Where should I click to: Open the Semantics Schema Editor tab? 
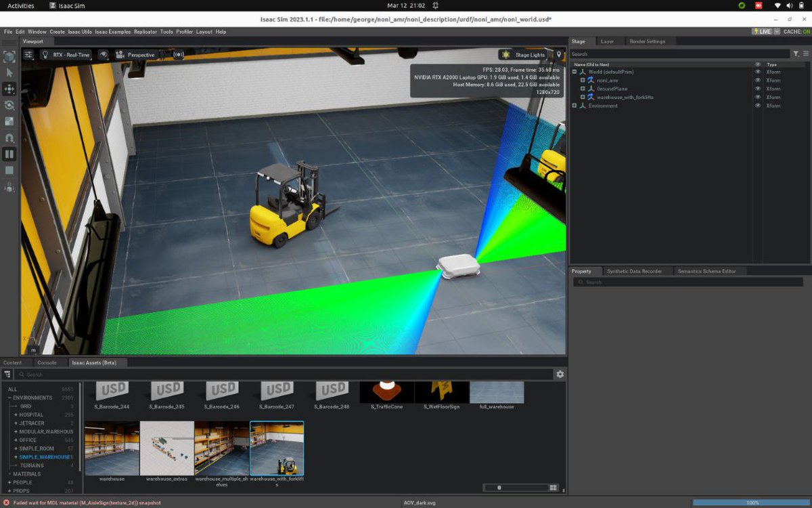706,271
